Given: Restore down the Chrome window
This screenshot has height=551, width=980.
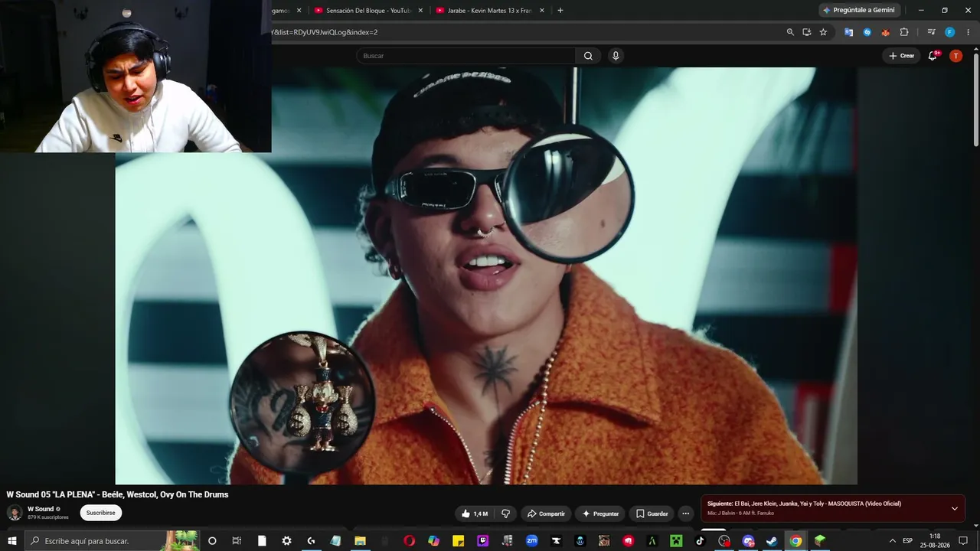Looking at the screenshot, I should pos(944,10).
